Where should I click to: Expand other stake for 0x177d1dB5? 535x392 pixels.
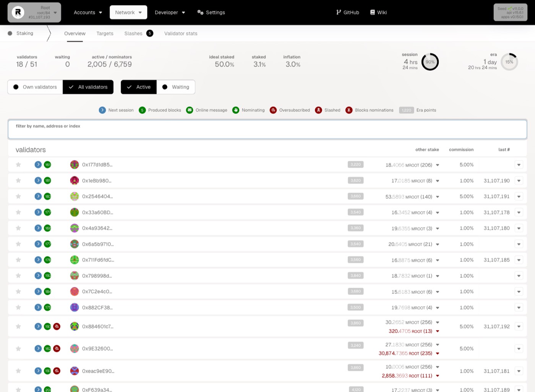[x=438, y=165]
